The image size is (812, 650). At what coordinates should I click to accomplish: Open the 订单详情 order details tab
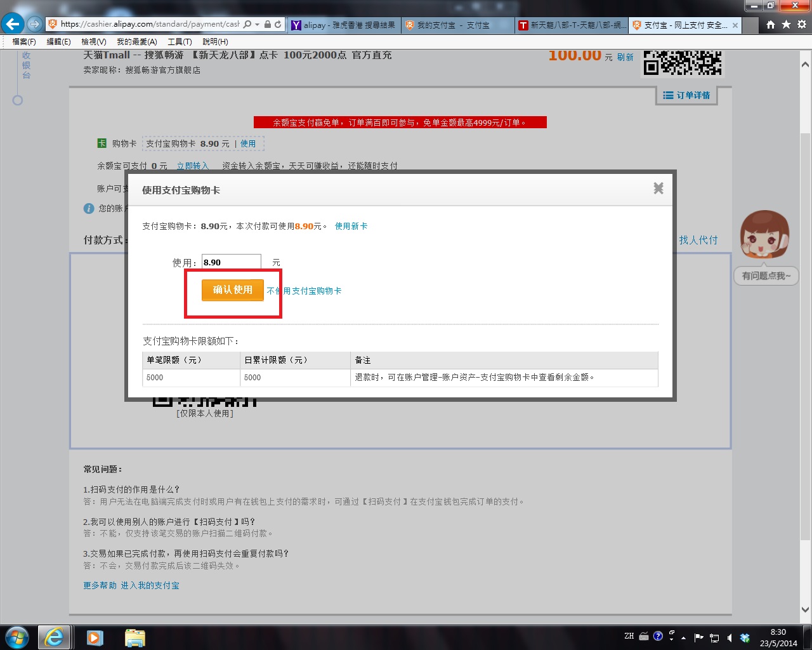[686, 95]
